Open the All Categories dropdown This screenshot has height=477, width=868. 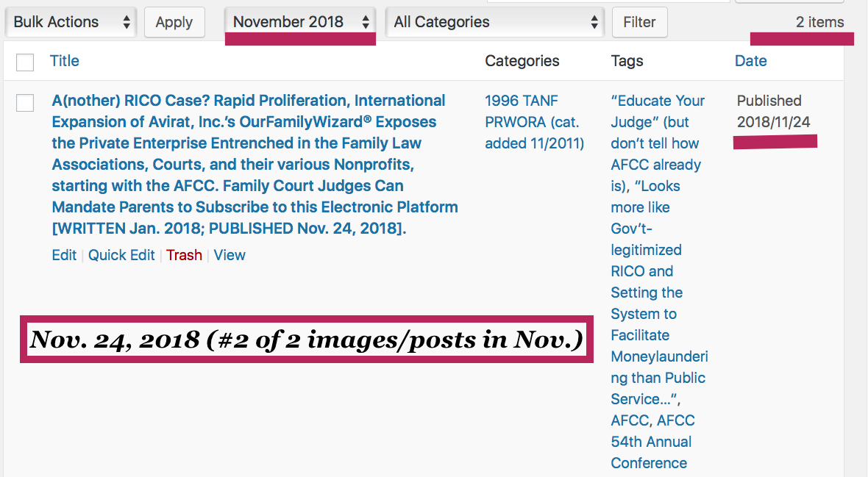click(x=495, y=22)
